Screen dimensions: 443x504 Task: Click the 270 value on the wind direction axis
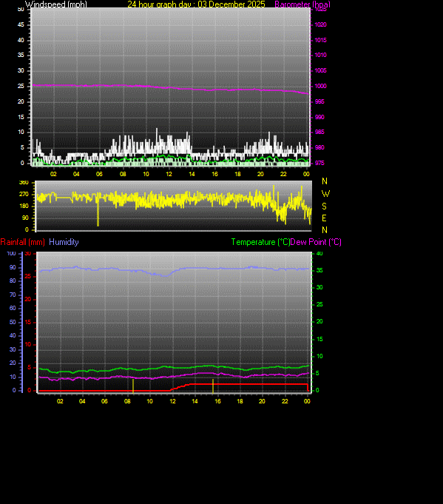[24, 194]
